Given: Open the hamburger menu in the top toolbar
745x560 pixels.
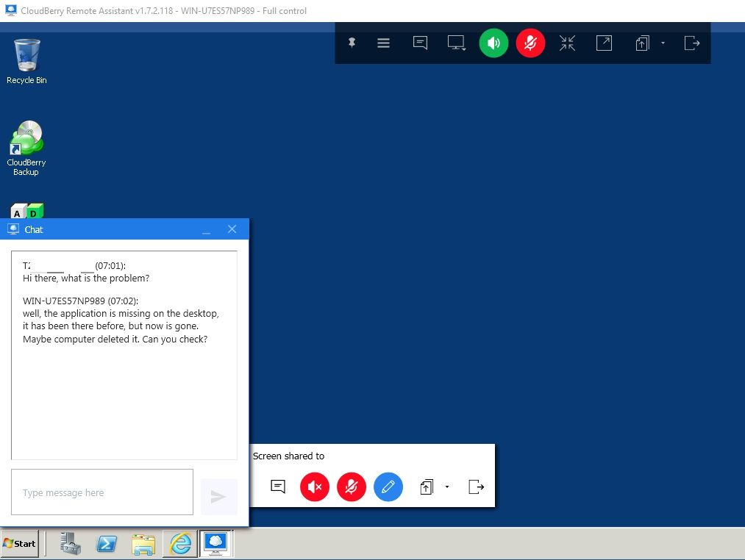Looking at the screenshot, I should click(383, 43).
